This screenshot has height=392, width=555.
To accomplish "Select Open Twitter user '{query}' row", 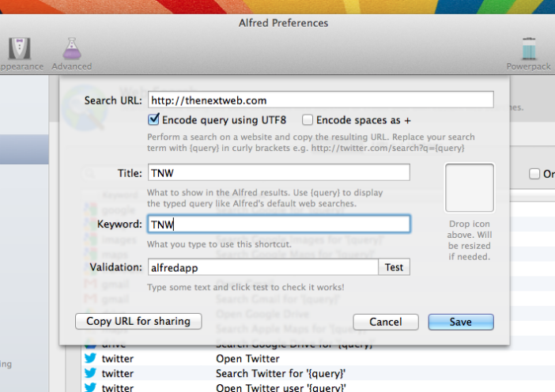I will click(318, 387).
